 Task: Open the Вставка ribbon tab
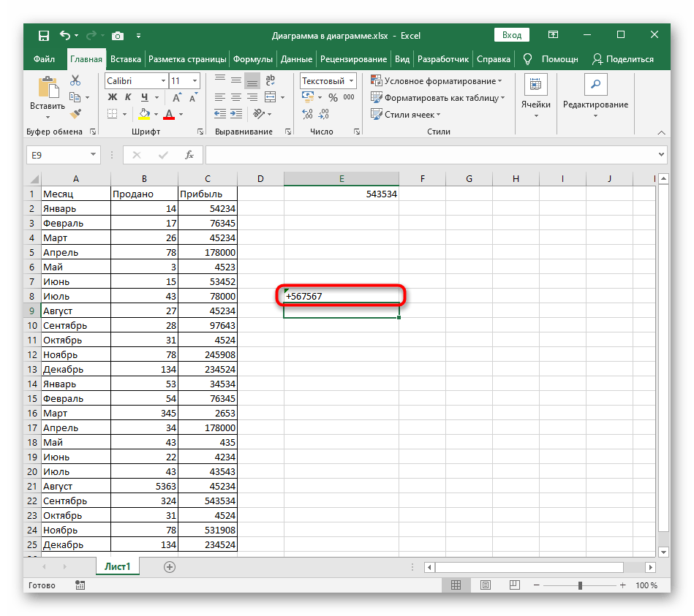(126, 59)
